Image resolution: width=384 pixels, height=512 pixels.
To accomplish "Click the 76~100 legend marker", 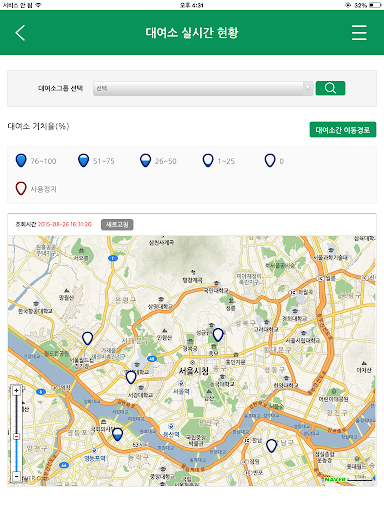I will 21,160.
